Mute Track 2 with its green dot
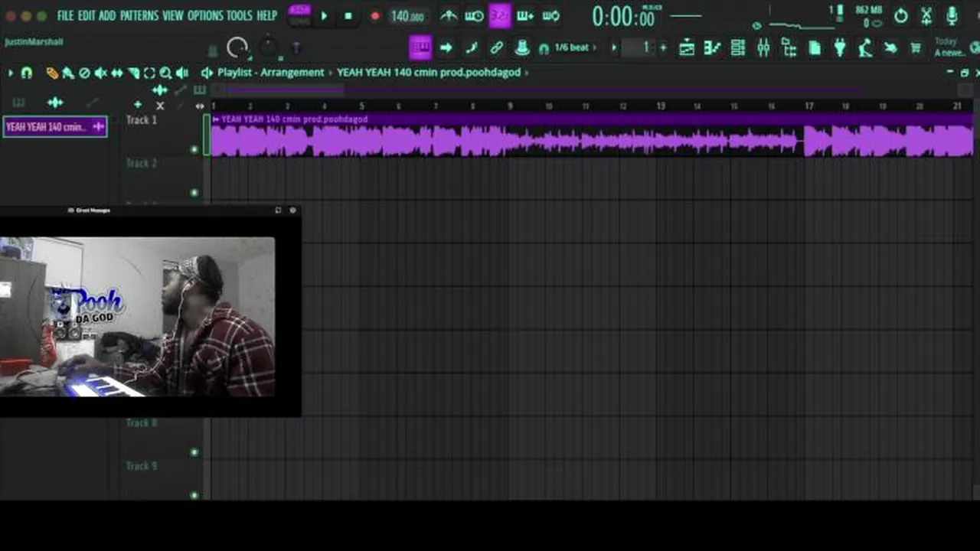 click(x=194, y=192)
